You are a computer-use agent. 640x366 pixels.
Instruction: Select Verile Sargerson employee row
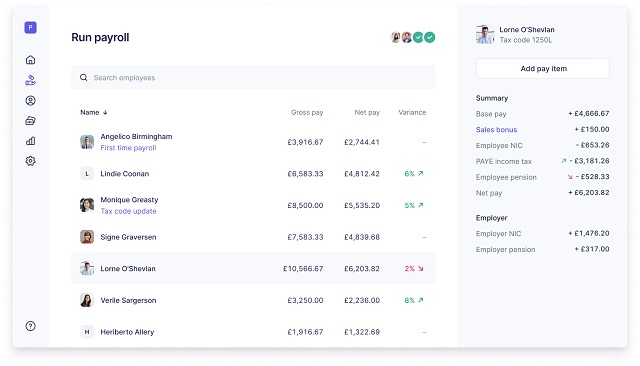tap(253, 300)
